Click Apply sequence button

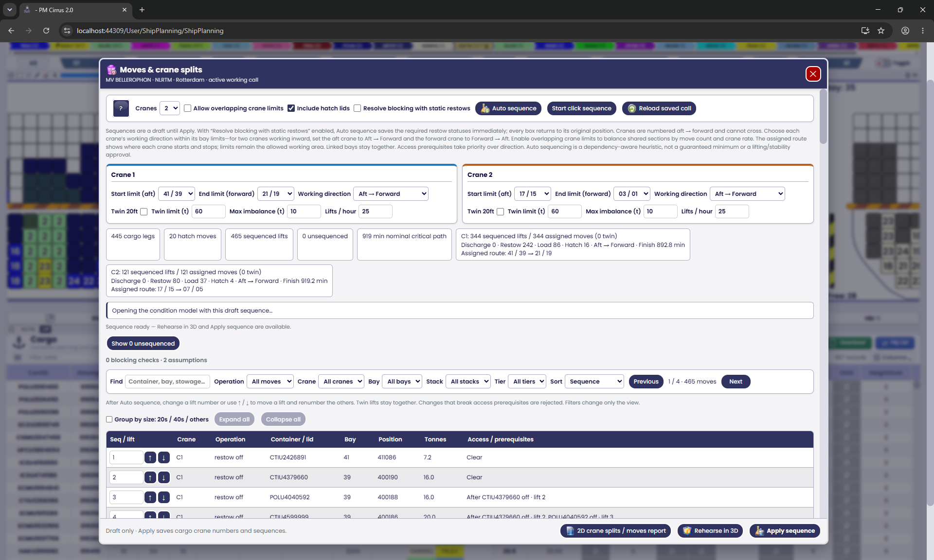pyautogui.click(x=785, y=531)
